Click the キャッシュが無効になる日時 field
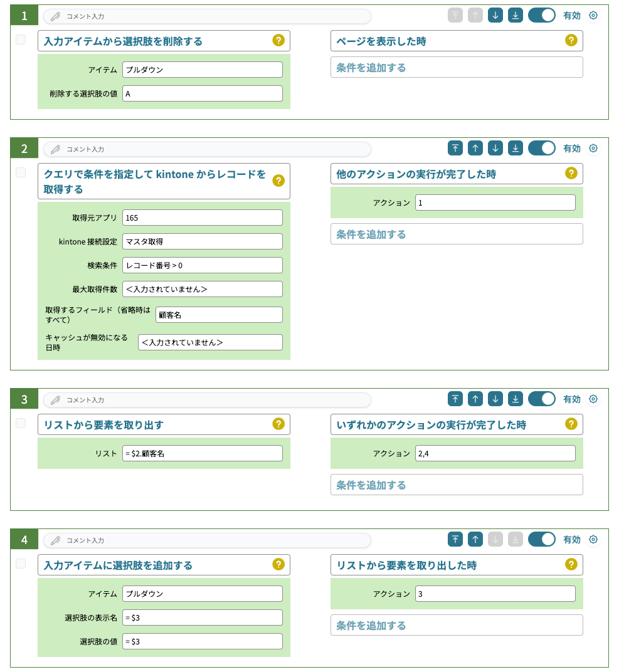This screenshot has width=619, height=672. pyautogui.click(x=211, y=342)
